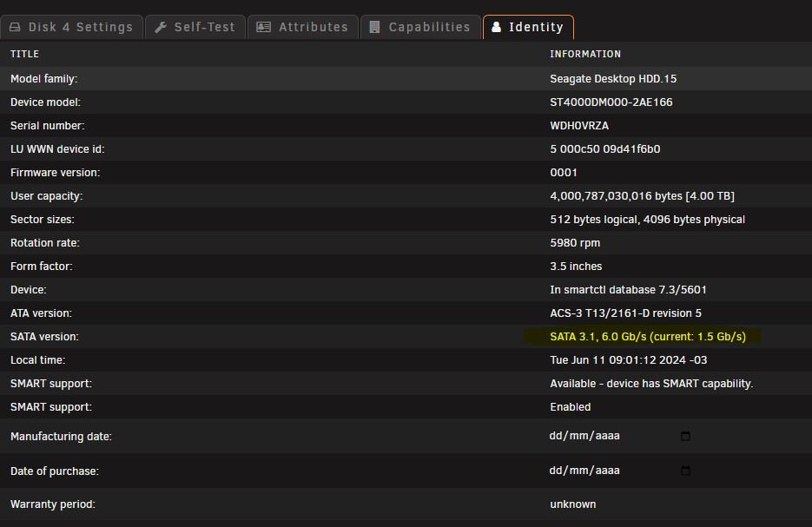
Task: Click the warranty period value 'unknown'
Action: pos(573,504)
